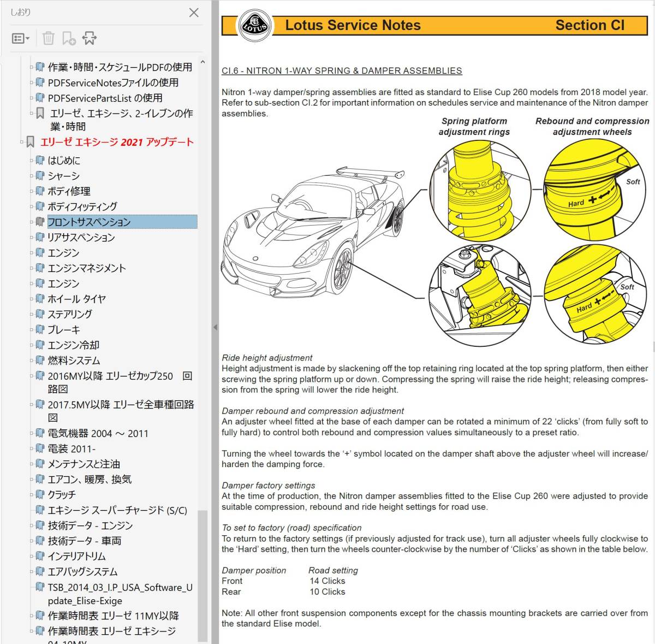Click bookmark icon beside インテリアトリム
655x644 pixels.
[x=40, y=556]
